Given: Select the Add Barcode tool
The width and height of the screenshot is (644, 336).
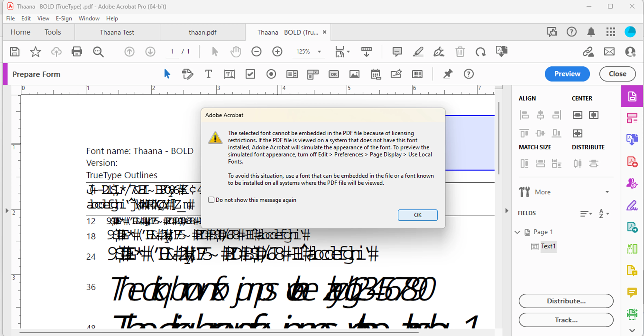Looking at the screenshot, I should (x=417, y=74).
